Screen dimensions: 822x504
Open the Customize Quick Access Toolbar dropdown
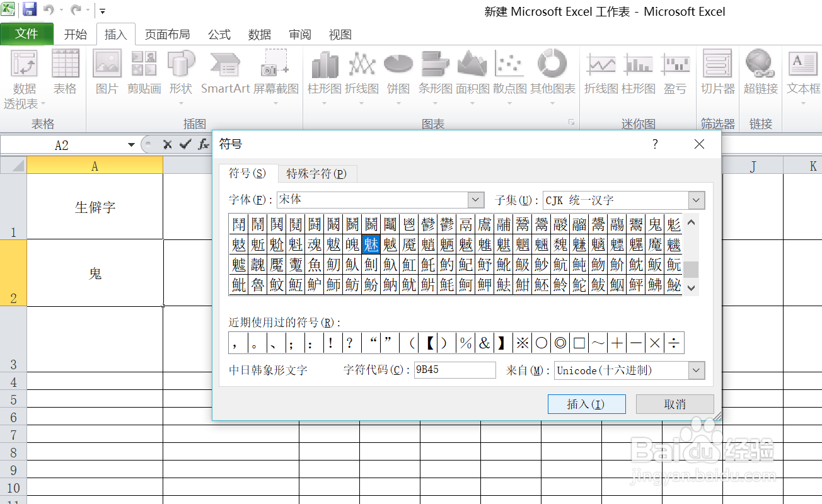[x=103, y=11]
